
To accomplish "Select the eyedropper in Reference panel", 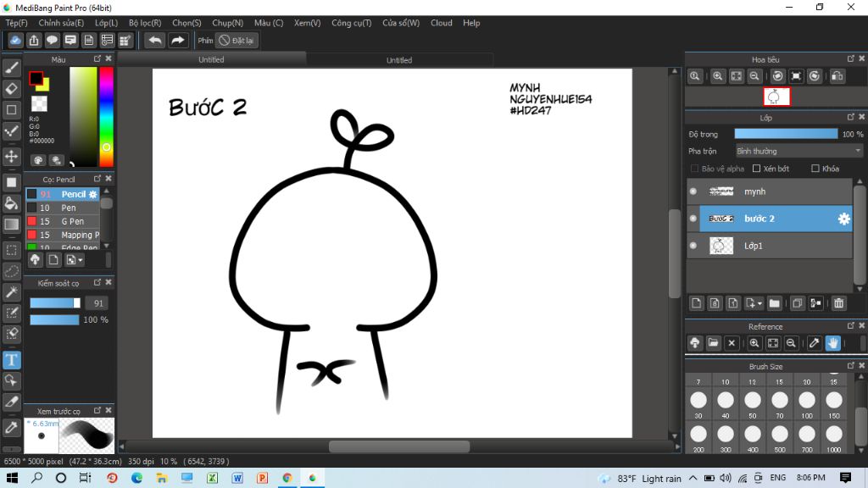I will point(814,343).
